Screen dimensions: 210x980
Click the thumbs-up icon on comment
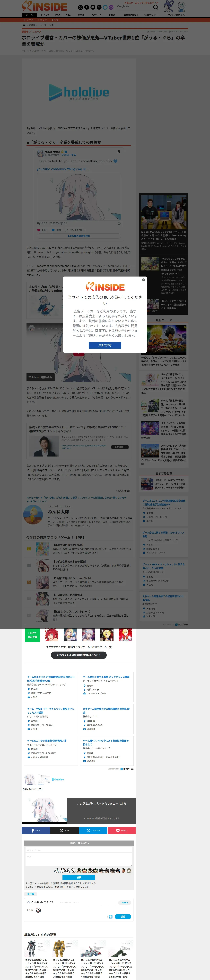[x=111, y=916]
